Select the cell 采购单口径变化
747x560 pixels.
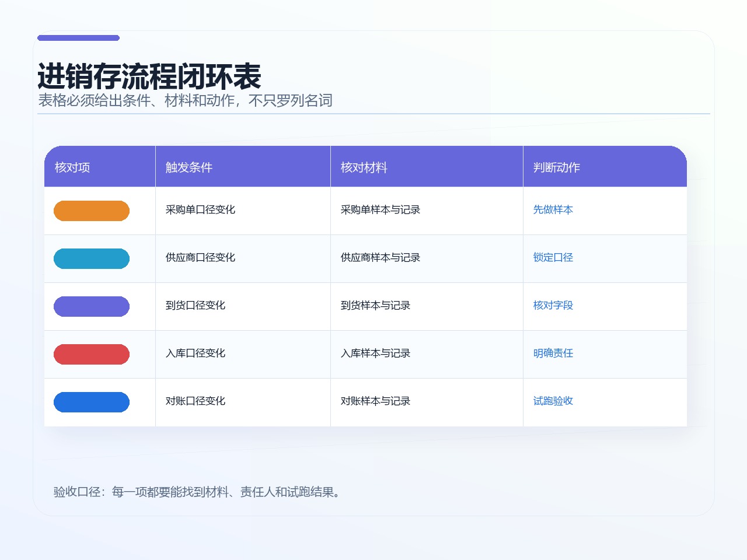click(x=243, y=211)
